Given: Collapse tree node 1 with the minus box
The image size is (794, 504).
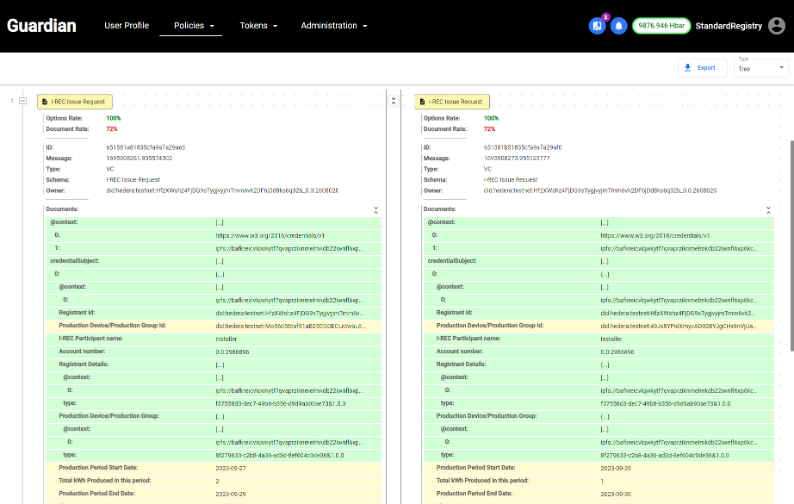Looking at the screenshot, I should (x=22, y=101).
